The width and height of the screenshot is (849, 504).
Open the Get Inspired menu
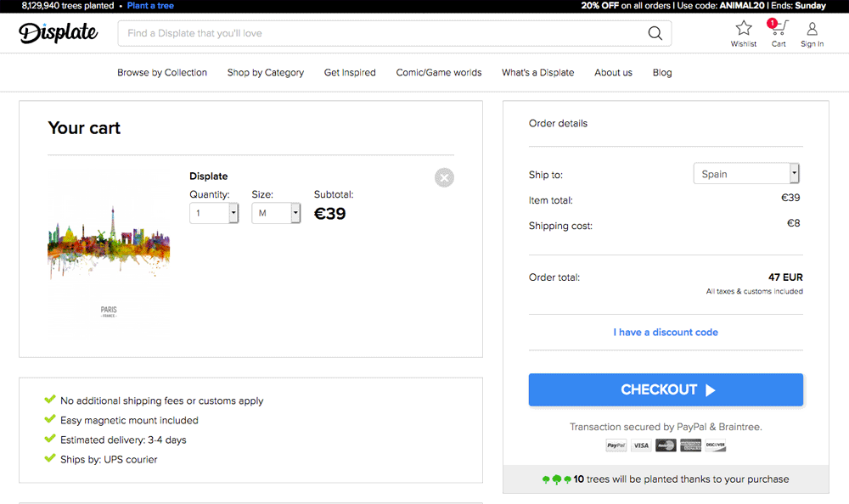pyautogui.click(x=350, y=72)
